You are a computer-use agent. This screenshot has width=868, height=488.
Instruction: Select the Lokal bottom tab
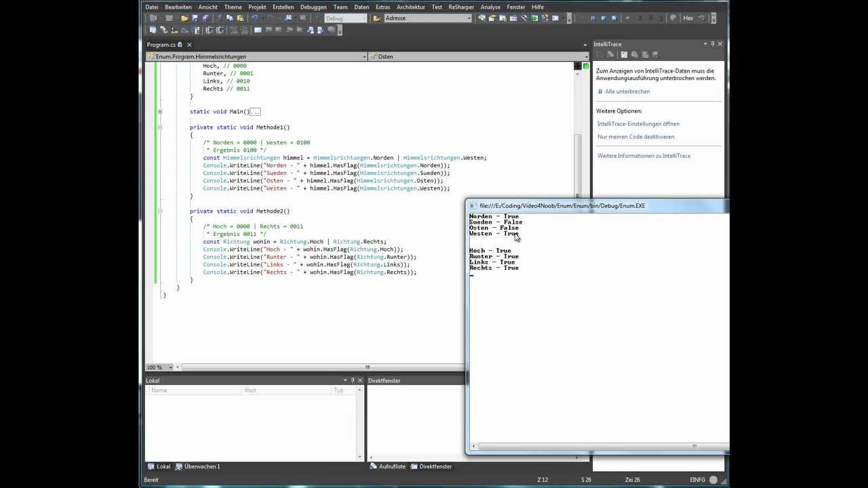159,466
